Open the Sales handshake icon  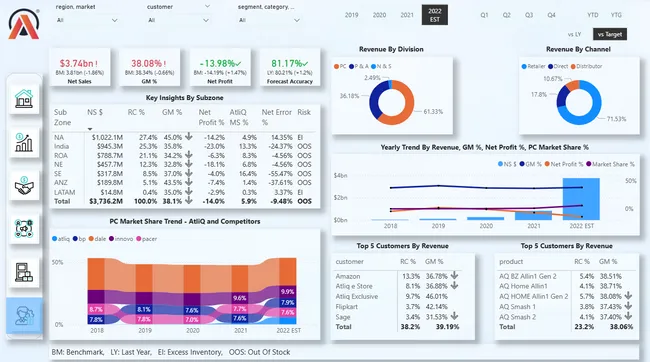(24, 185)
